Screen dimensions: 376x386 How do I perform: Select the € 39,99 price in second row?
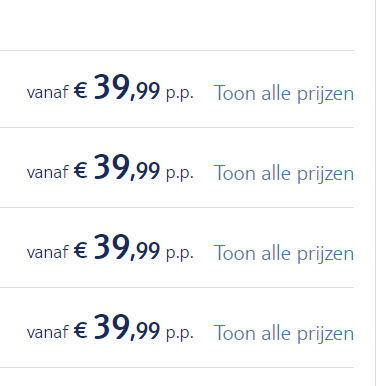(x=117, y=168)
